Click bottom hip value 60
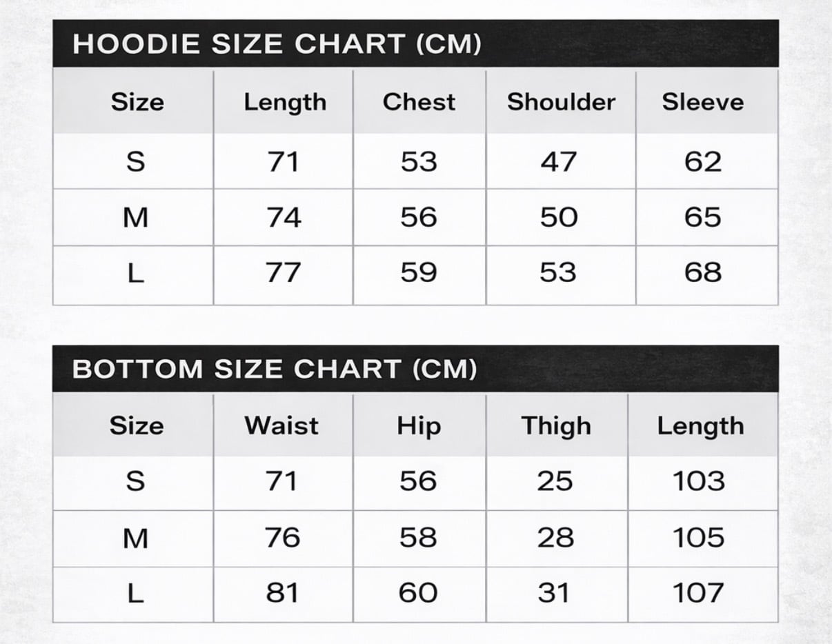The height and width of the screenshot is (644, 832). point(418,593)
